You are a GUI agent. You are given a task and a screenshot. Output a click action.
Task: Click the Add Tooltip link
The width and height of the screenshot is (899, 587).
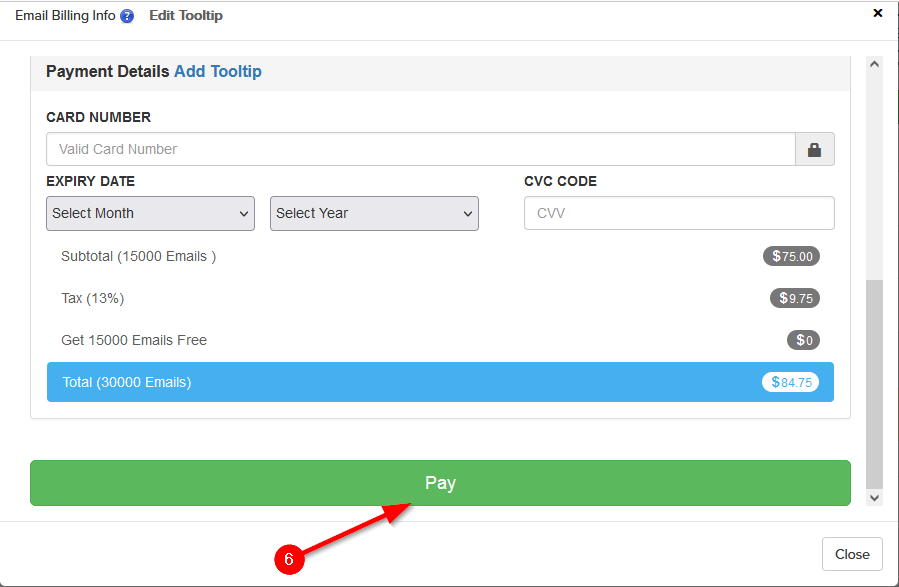pos(218,72)
